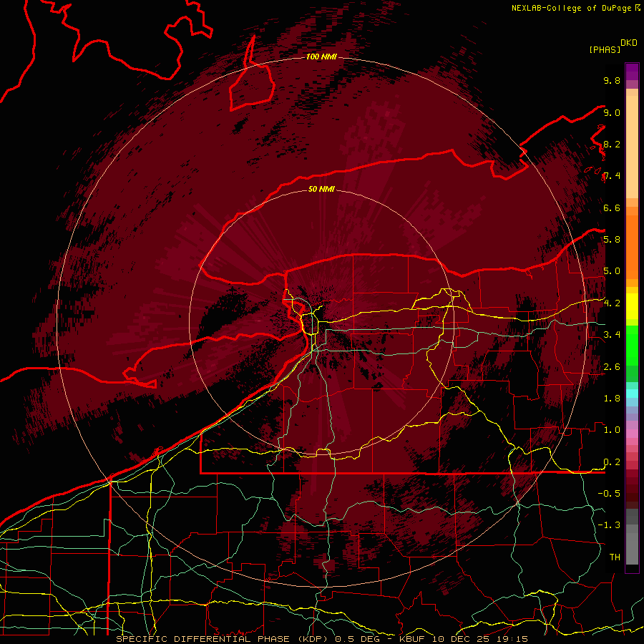Click the -0.5 legend value
Viewport: 644px width, 644px height.
pos(609,494)
